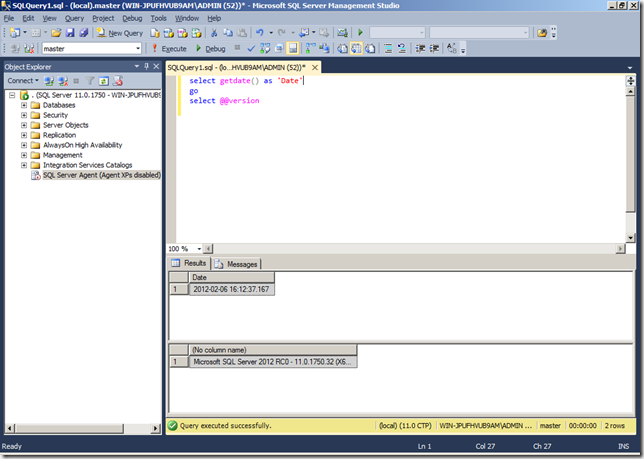Image resolution: width=644 pixels, height=459 pixels.
Task: Expand the Security folder node
Action: tap(23, 115)
